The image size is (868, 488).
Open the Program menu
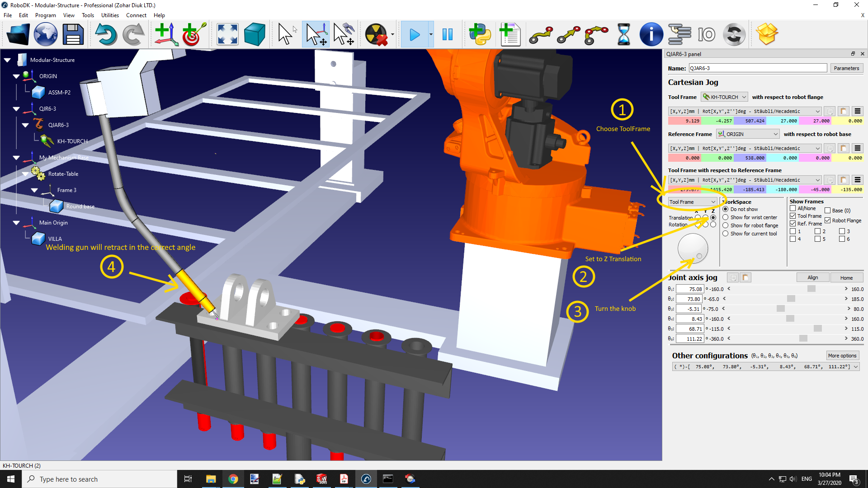45,15
